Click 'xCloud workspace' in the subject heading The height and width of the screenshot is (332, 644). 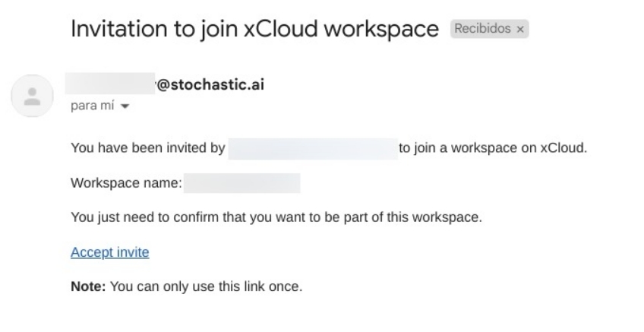click(341, 29)
